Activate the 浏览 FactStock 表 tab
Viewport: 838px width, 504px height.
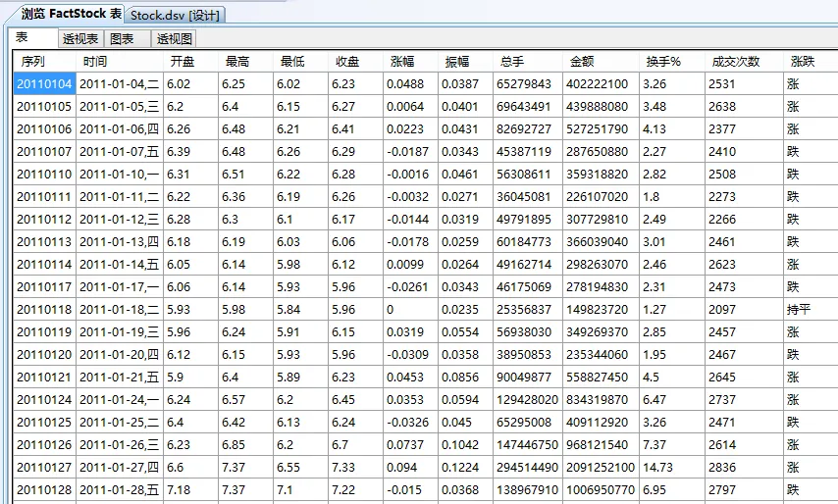tap(72, 14)
